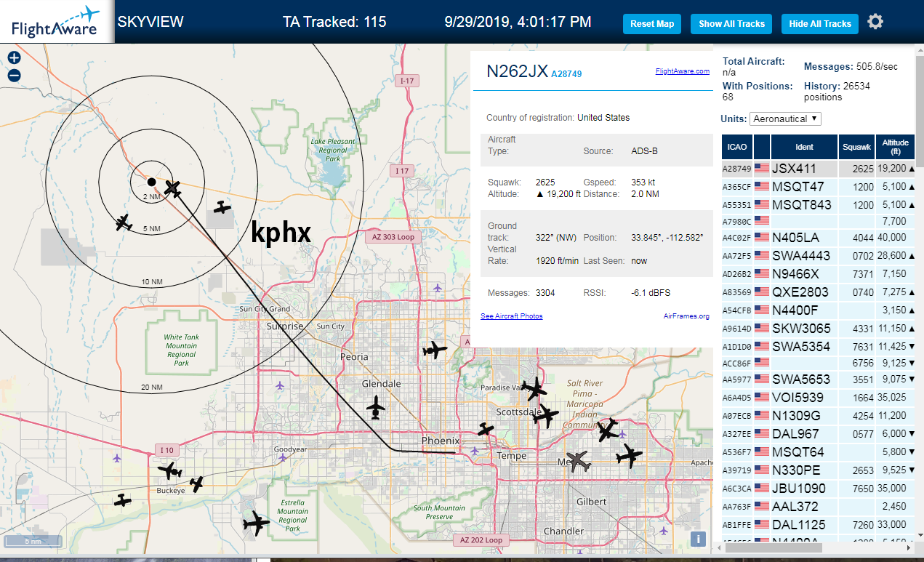Select the MSQT64 aircraft row
Image resolution: width=924 pixels, height=562 pixels.
(x=818, y=451)
